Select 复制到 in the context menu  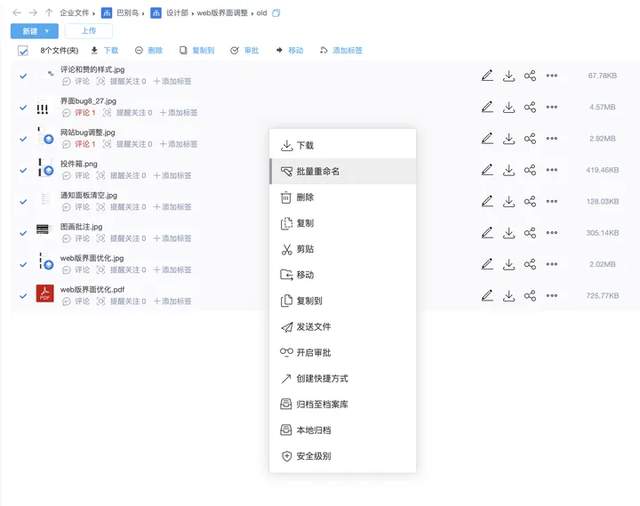pos(343,301)
